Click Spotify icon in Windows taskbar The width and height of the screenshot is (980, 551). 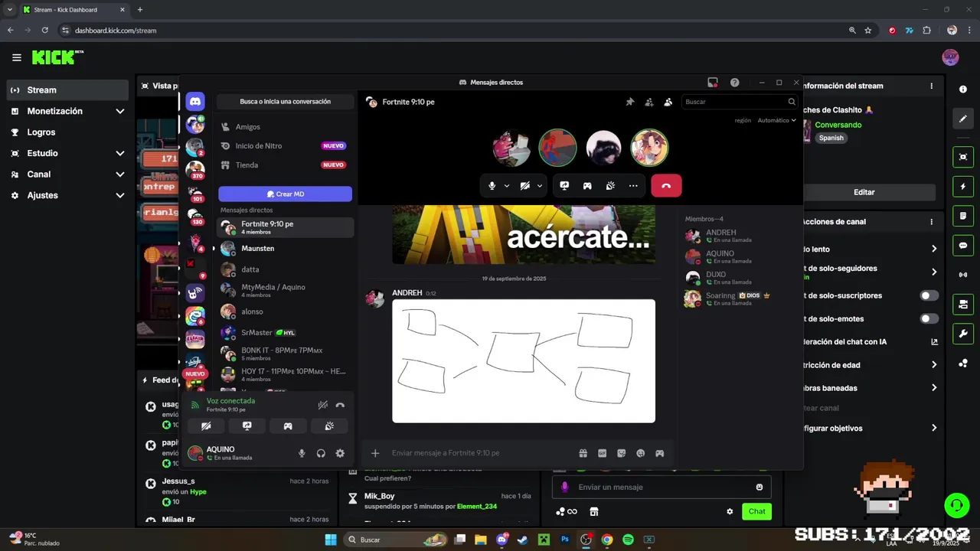(628, 540)
